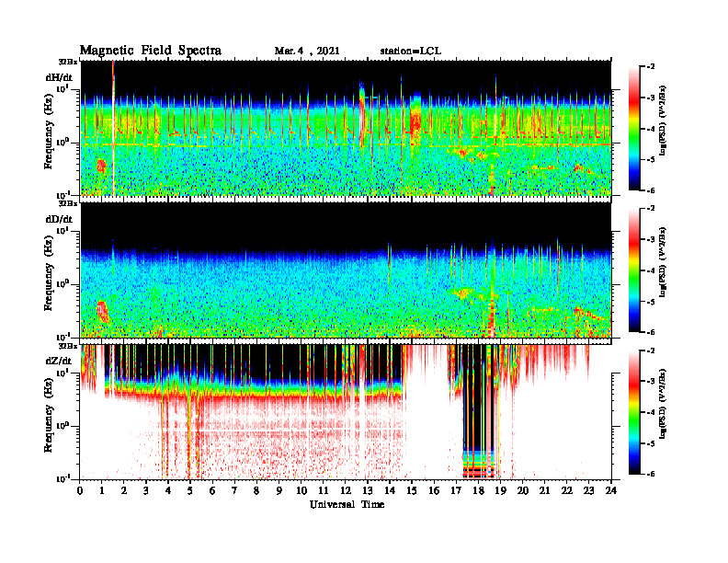Click the "dZ/dt" panel label
The height and width of the screenshot is (563, 728).
click(x=59, y=361)
